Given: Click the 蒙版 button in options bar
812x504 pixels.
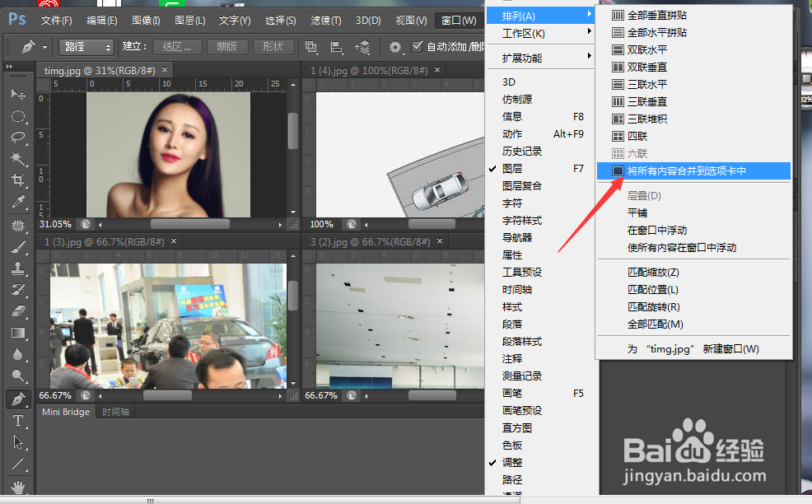Looking at the screenshot, I should pyautogui.click(x=228, y=47).
